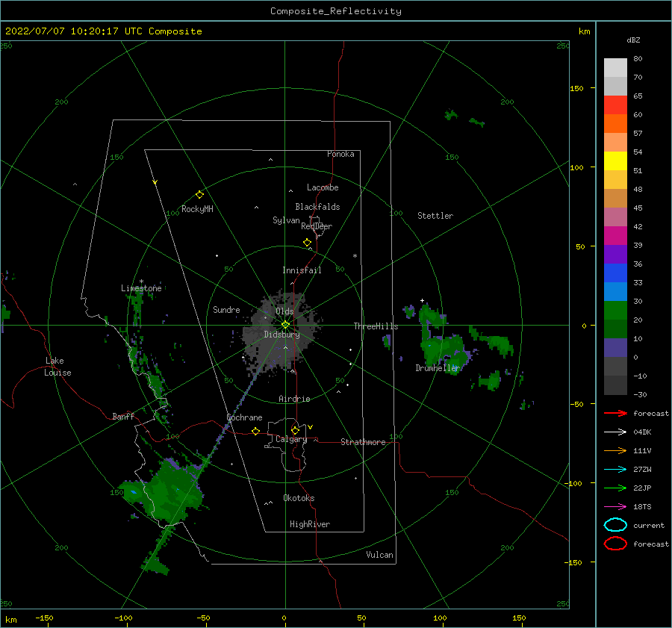Click the yellow diamond marker beside RockyMH
The width and height of the screenshot is (672, 628).
coord(199,195)
